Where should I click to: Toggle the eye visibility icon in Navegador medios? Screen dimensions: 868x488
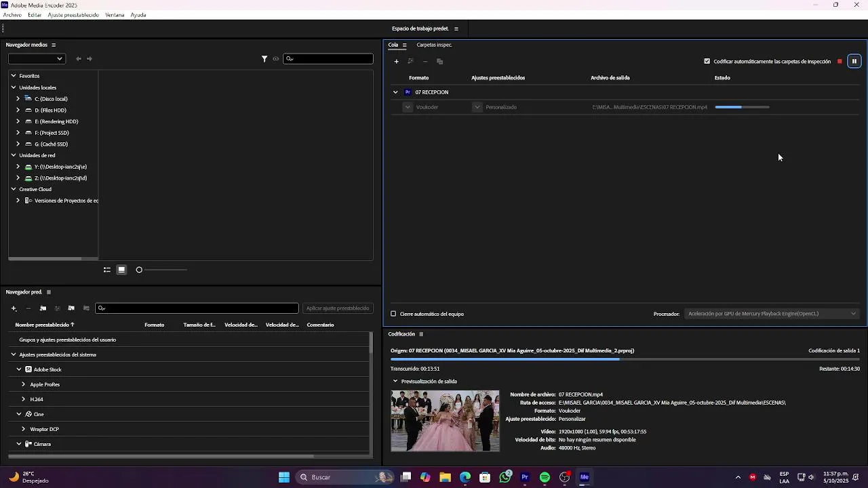(x=276, y=59)
